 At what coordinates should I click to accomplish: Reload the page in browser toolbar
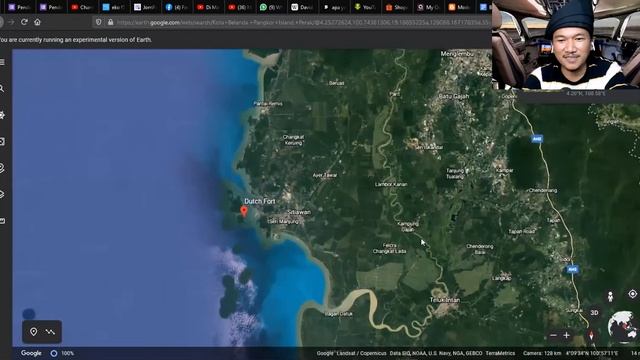(x=24, y=22)
